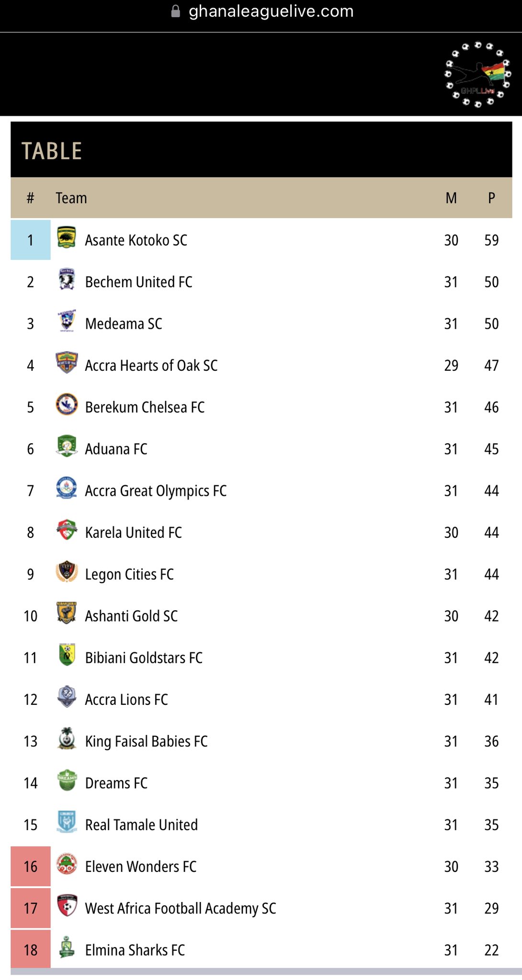Click the M matches column header

point(451,198)
